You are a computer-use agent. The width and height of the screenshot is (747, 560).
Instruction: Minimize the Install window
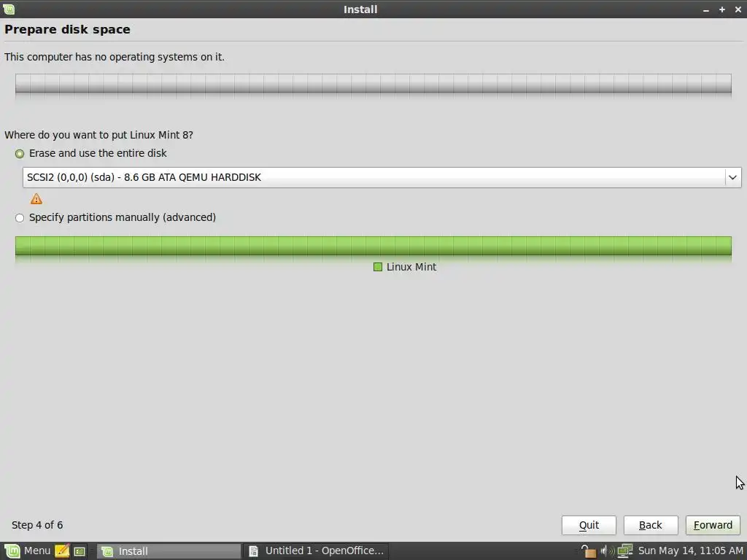706,9
